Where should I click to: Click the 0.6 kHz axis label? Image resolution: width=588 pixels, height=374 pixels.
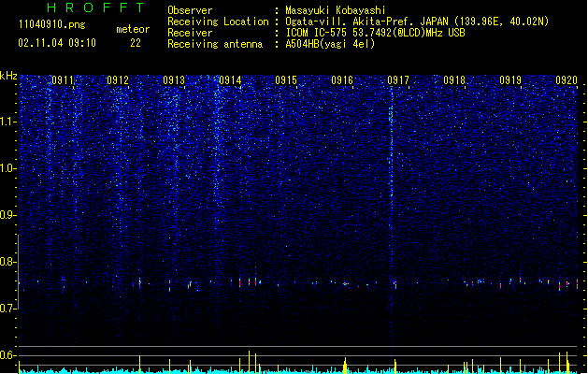(8, 355)
